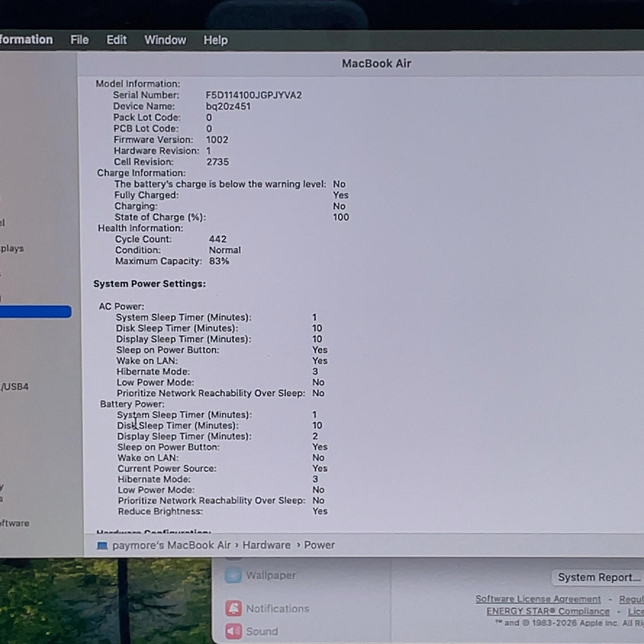Select the cycle count value "442"
The width and height of the screenshot is (644, 644).
pos(218,239)
